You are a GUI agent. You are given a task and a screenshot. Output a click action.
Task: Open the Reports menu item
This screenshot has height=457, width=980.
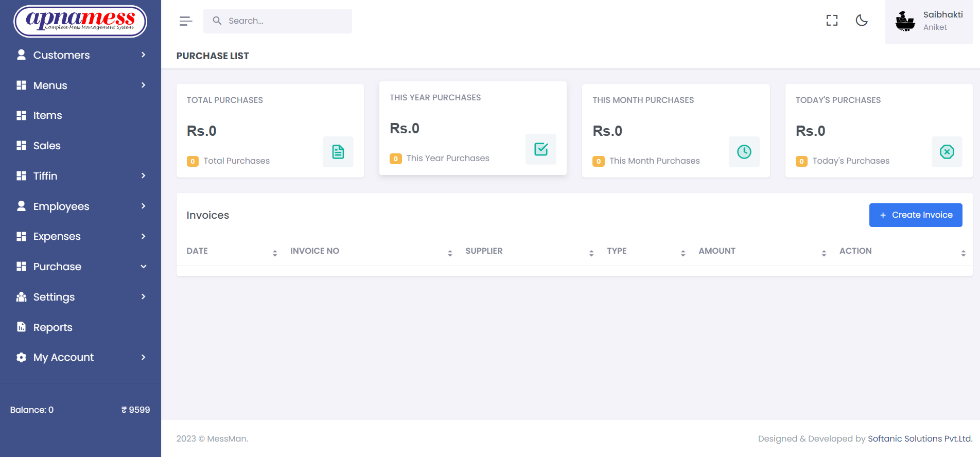click(80, 327)
